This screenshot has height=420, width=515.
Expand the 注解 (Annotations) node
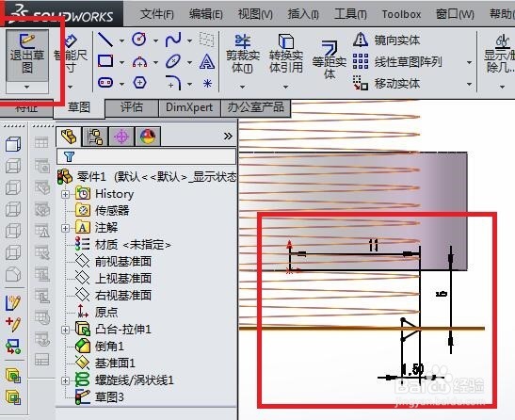65,228
